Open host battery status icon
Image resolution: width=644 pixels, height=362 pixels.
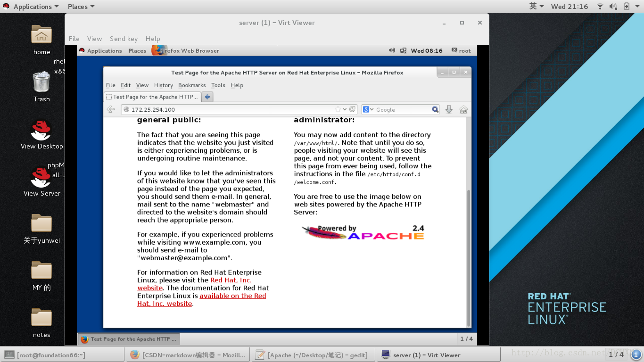(x=627, y=6)
